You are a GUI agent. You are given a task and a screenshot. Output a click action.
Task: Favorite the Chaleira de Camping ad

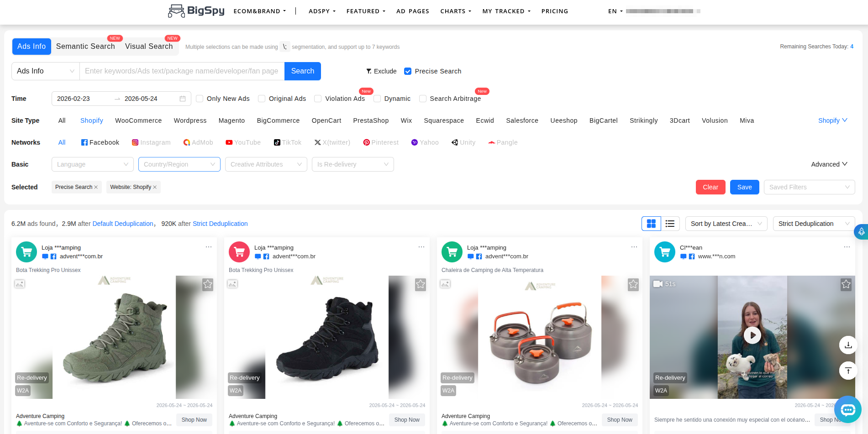click(633, 284)
